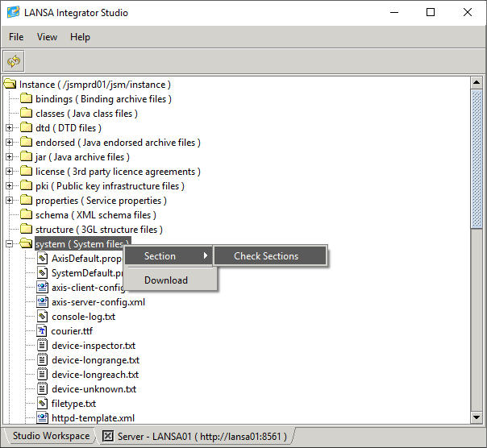Screen dimensions: 487x448
Task: Click the bindings folder icon
Action: click(x=26, y=99)
